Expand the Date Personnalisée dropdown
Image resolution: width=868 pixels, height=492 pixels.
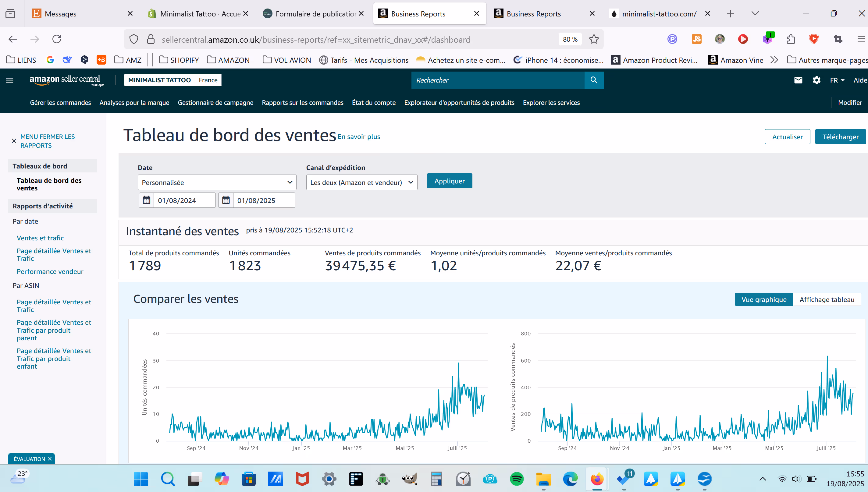point(217,182)
